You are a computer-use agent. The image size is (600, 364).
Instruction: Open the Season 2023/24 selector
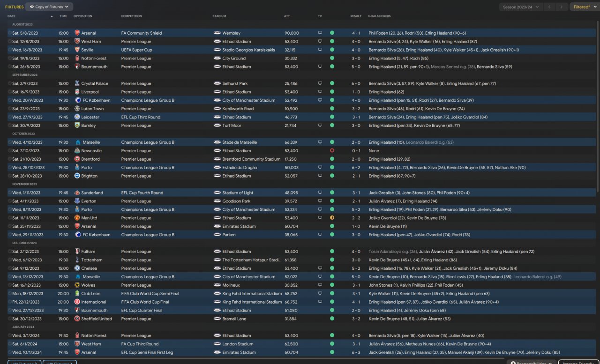[521, 7]
